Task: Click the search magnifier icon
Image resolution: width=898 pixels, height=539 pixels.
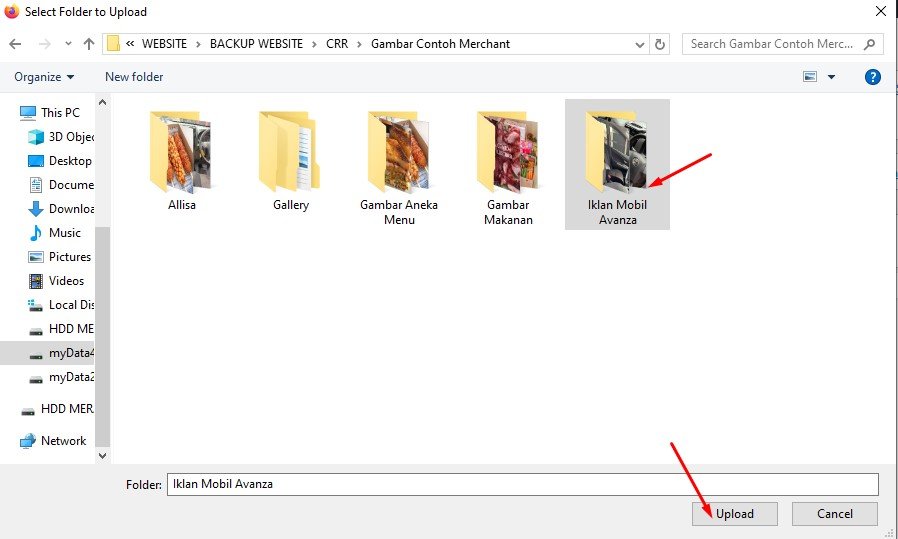Action: (869, 44)
